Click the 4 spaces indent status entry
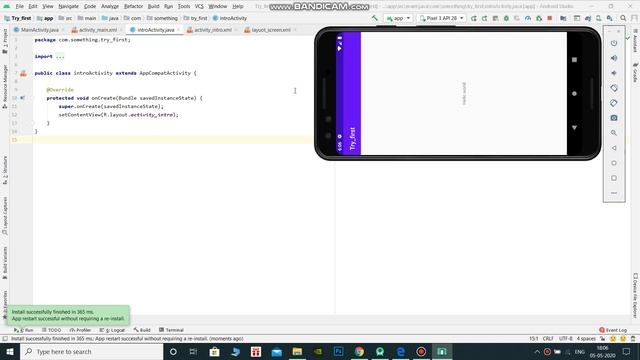Image resolution: width=640 pixels, height=360 pixels. click(586, 339)
